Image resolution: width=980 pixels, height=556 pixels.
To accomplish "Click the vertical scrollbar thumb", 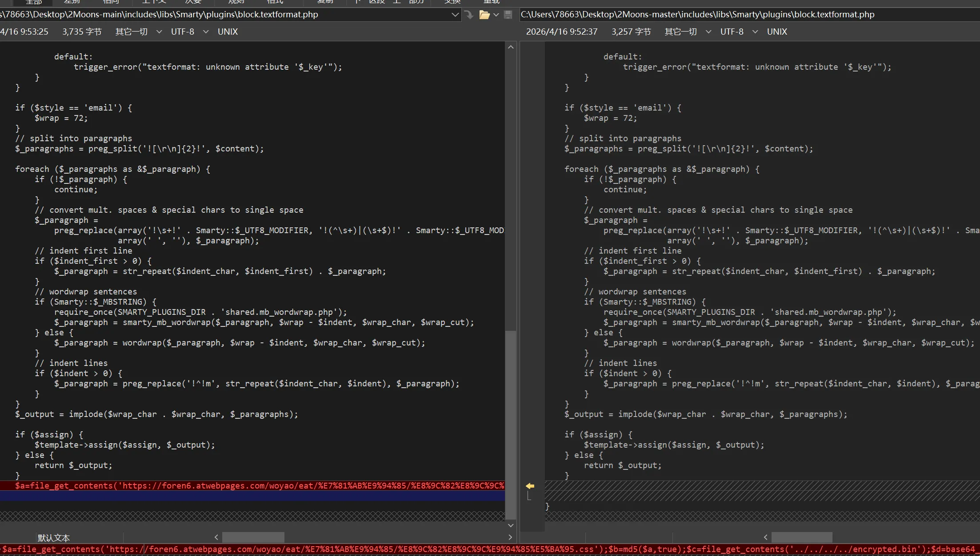I will click(x=511, y=425).
